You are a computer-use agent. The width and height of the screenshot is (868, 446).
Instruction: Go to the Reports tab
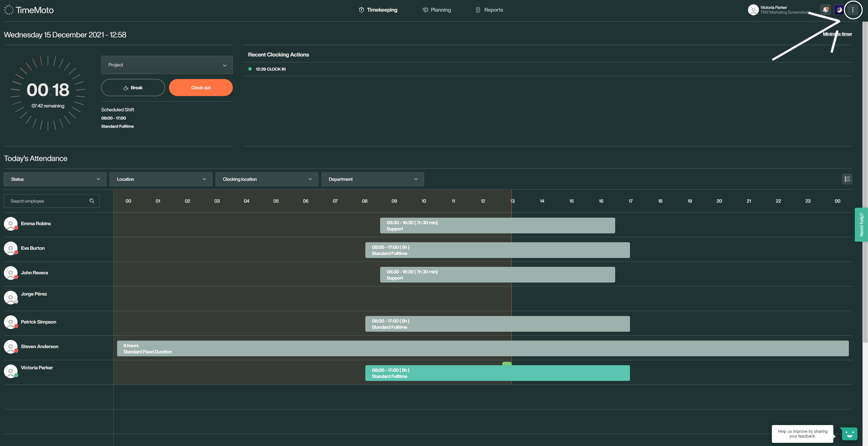coord(489,10)
